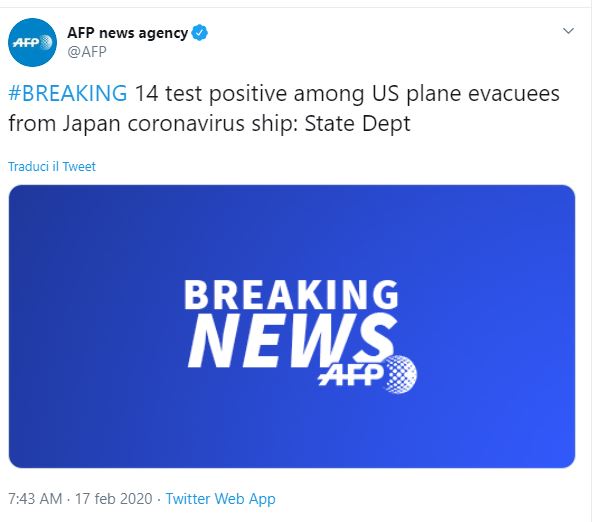Click the word coronavirus in the tweet
Screen dimensions: 593x522
click(186, 124)
